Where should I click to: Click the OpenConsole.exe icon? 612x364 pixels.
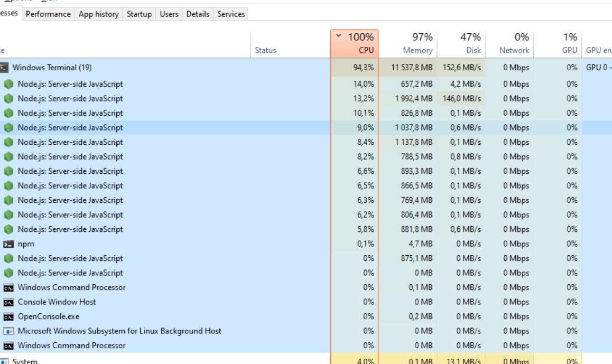(x=8, y=317)
